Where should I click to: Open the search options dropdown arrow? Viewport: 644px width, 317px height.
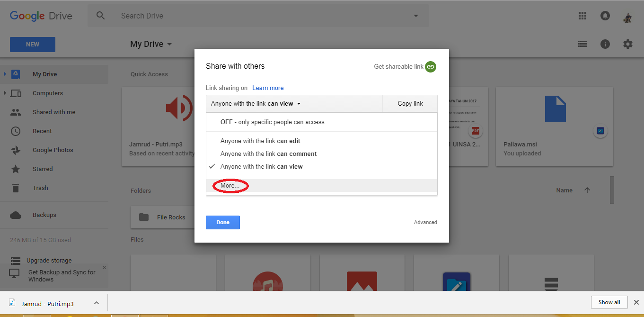[415, 16]
